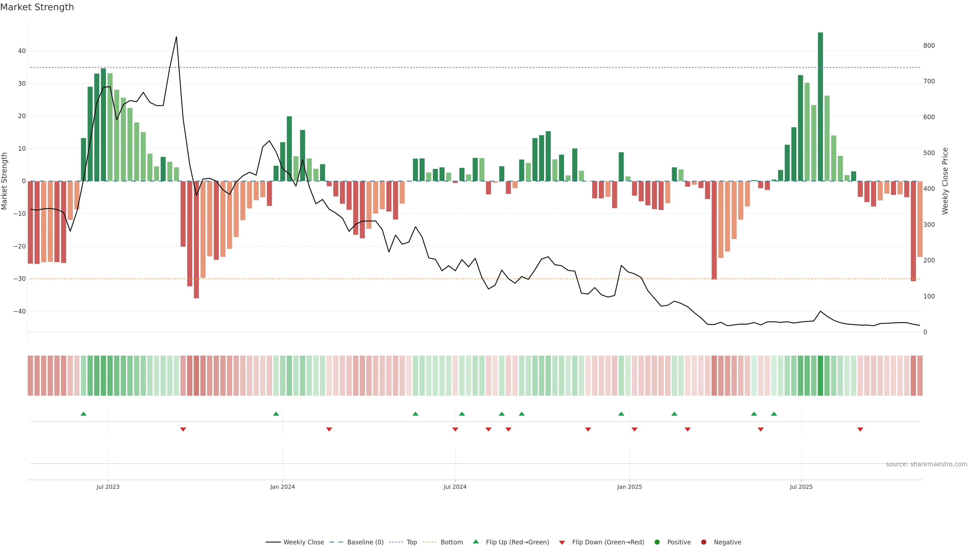This screenshot has width=980, height=551.
Task: Click the deepest red bar below -30
Action: coord(196,240)
